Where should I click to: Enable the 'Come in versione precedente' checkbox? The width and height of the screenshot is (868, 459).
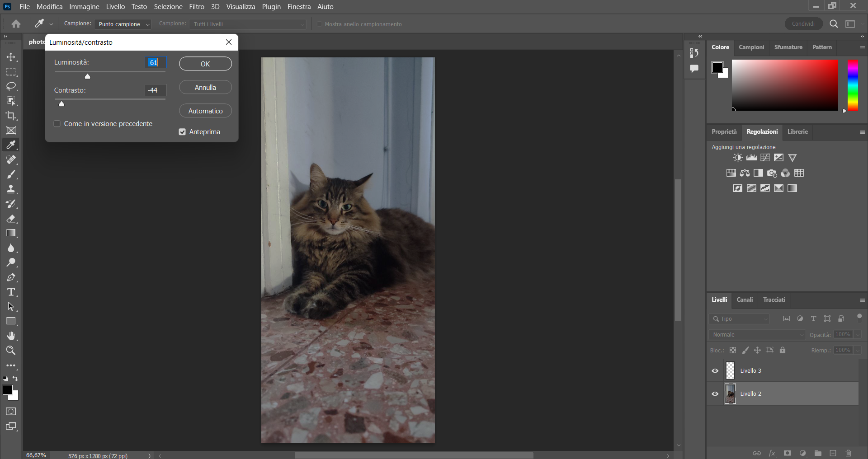(57, 123)
